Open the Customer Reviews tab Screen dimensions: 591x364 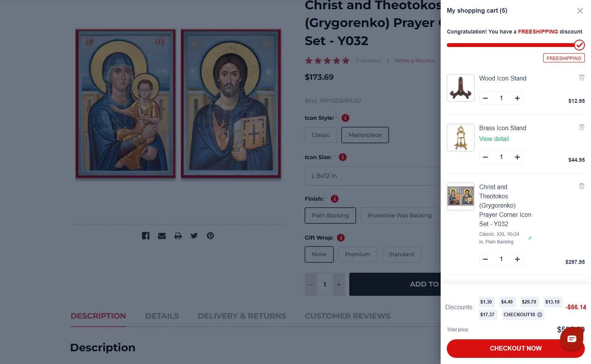348,316
